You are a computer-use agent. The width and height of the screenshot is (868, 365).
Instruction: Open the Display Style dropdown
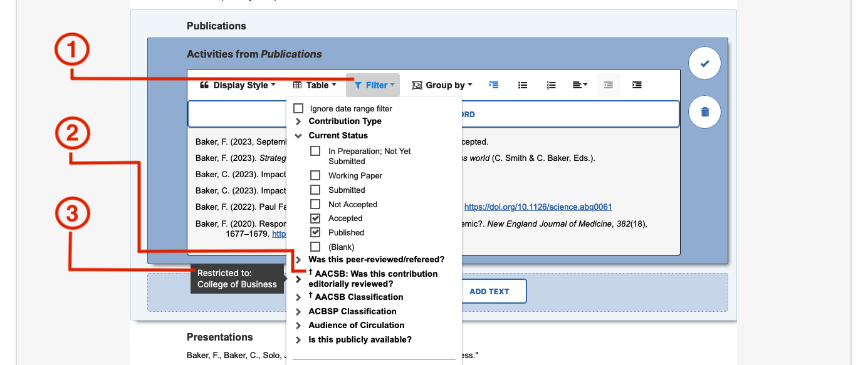[238, 85]
